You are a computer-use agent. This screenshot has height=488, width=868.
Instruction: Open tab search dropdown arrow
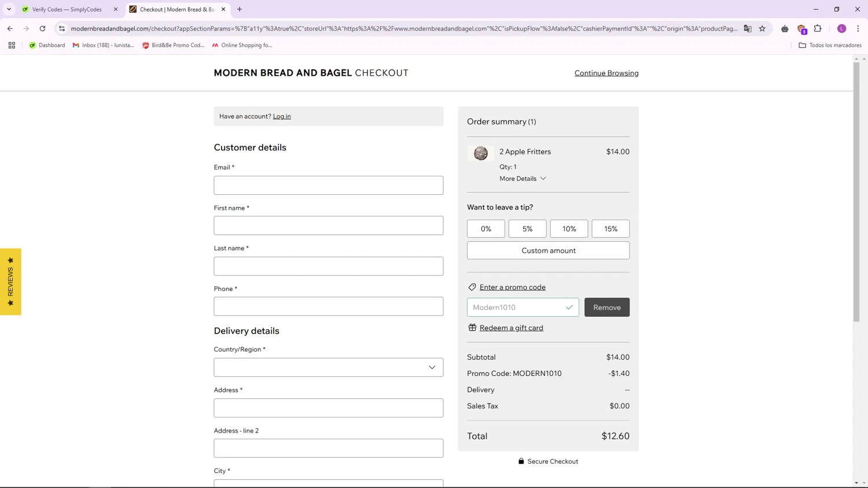pyautogui.click(x=9, y=9)
